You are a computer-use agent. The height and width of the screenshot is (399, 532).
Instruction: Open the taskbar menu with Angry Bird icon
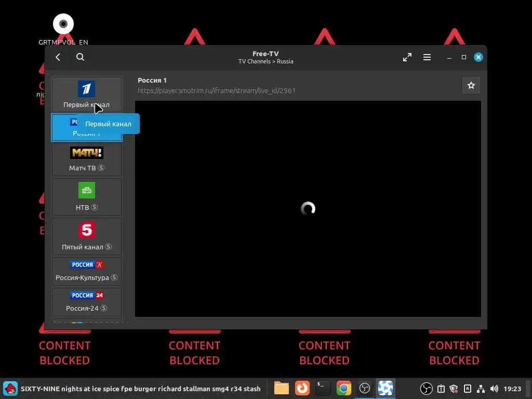pos(10,389)
